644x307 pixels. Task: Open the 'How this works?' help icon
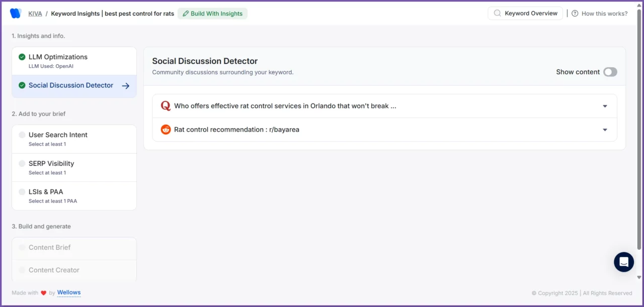coord(575,13)
